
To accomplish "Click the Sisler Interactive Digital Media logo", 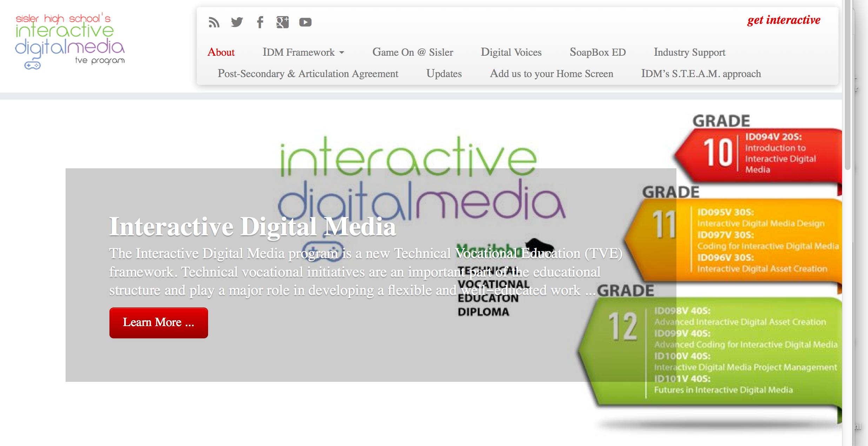I will (70, 41).
